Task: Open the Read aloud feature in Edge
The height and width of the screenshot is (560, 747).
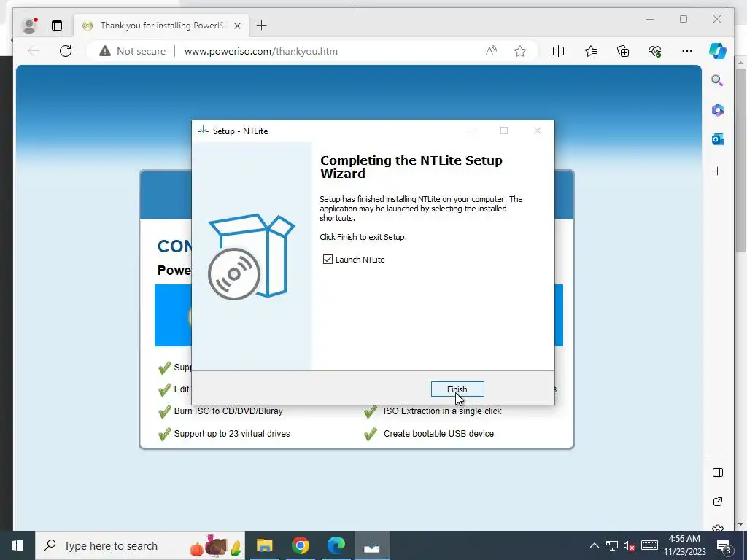Action: click(491, 51)
